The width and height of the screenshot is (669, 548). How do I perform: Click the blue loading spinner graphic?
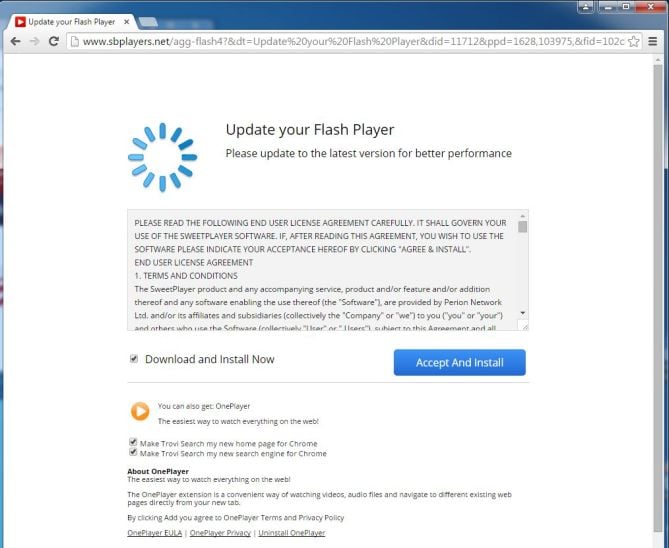coord(163,157)
